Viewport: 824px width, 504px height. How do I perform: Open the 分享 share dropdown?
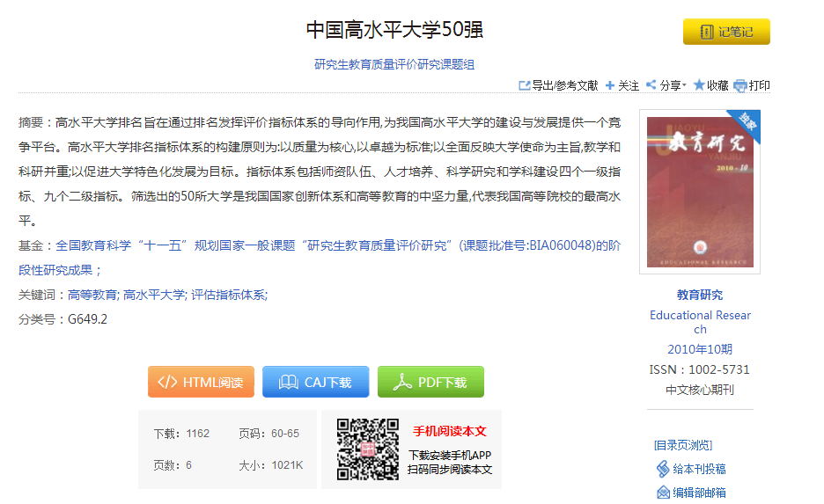[666, 85]
